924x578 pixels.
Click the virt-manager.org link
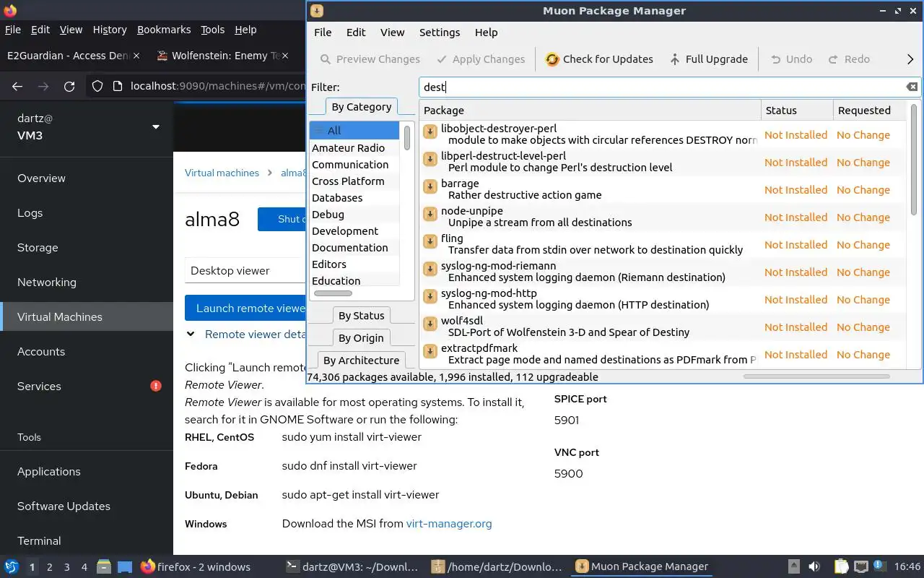point(449,524)
